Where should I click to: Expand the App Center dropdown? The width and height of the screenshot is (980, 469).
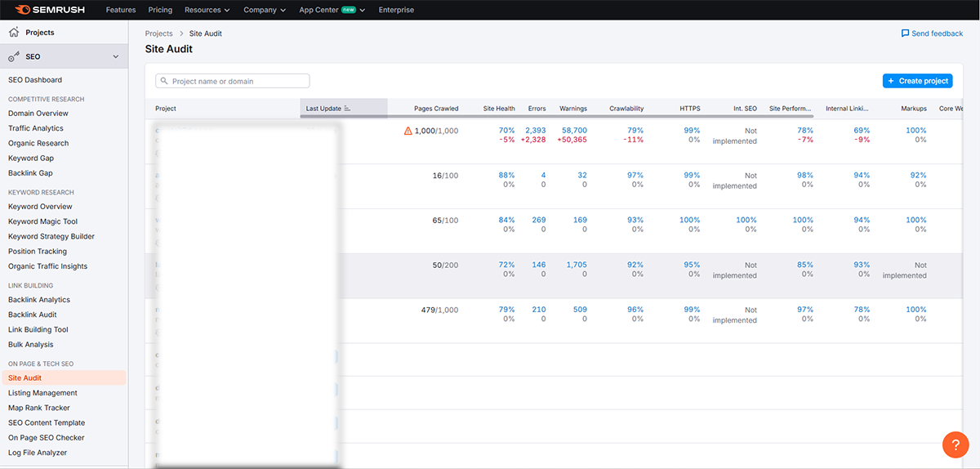[332, 10]
